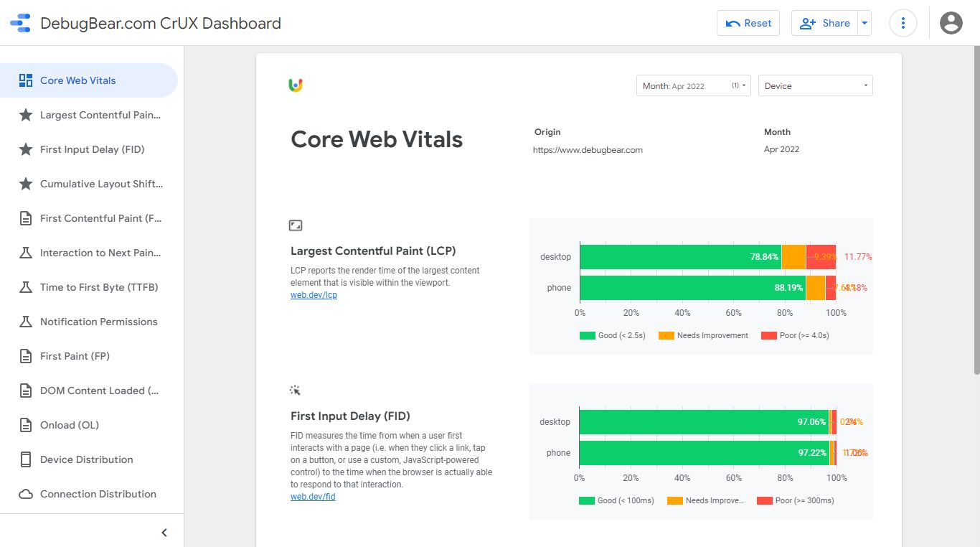This screenshot has height=547, width=980.
Task: Click the FID Poor (>= 300ms) legend swatch
Action: point(764,500)
